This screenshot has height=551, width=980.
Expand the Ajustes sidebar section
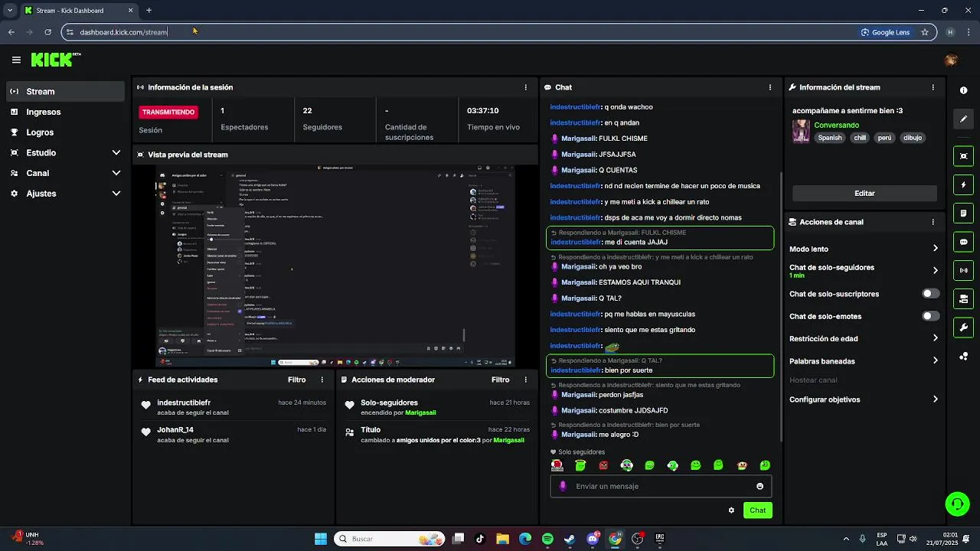[x=65, y=194]
